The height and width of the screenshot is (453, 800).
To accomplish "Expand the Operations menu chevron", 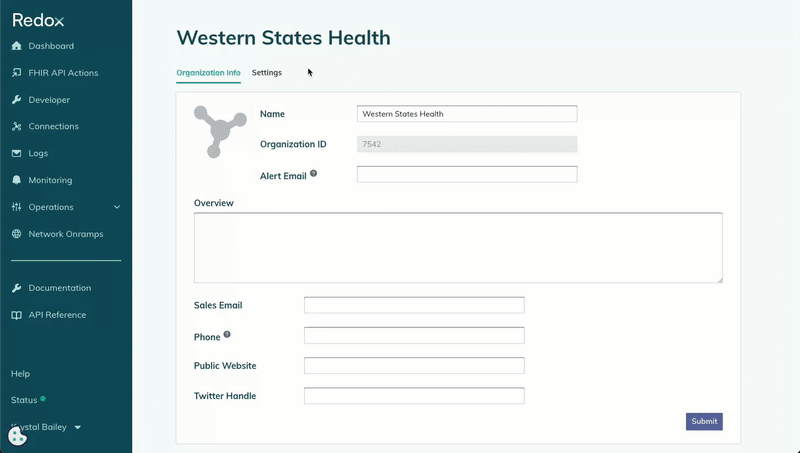I will pyautogui.click(x=117, y=207).
